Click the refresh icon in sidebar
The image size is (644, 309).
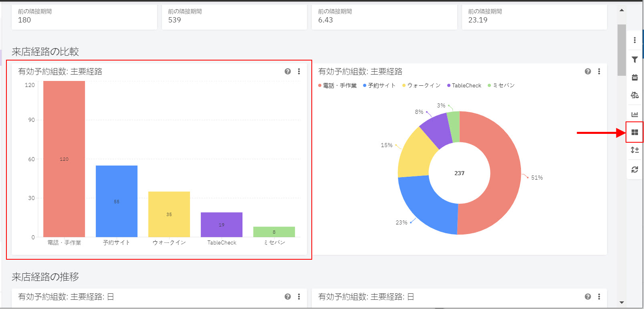[x=635, y=170]
